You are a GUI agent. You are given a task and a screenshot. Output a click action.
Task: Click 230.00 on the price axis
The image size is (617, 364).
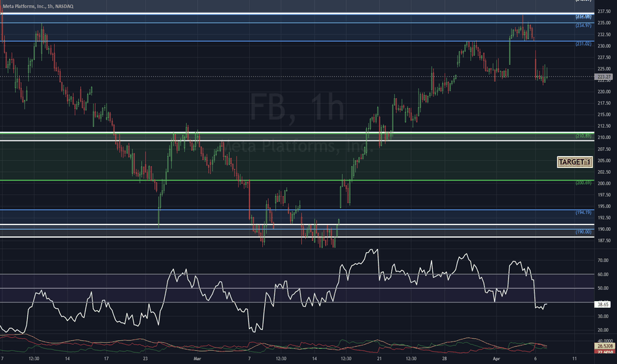[x=604, y=46]
